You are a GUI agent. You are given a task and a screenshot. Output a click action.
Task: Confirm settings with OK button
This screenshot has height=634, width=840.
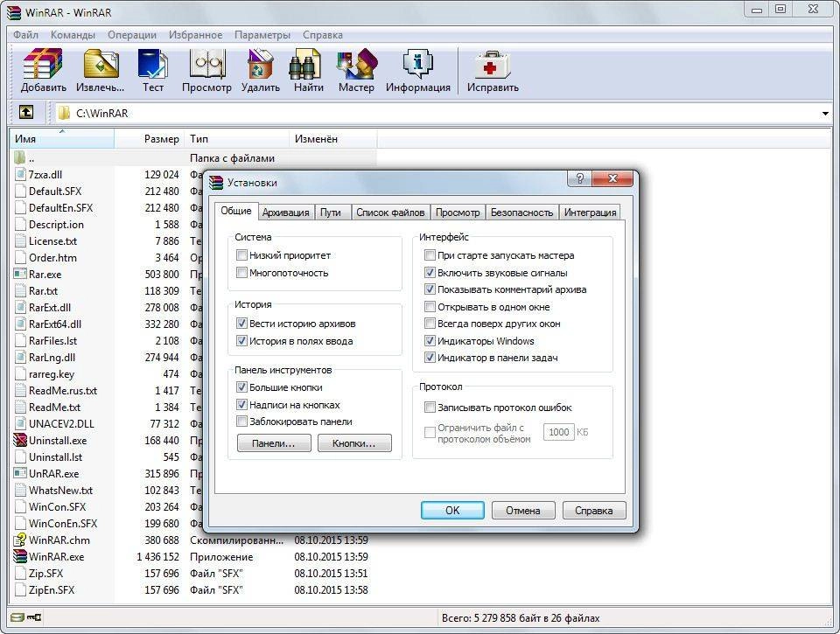[x=452, y=511]
